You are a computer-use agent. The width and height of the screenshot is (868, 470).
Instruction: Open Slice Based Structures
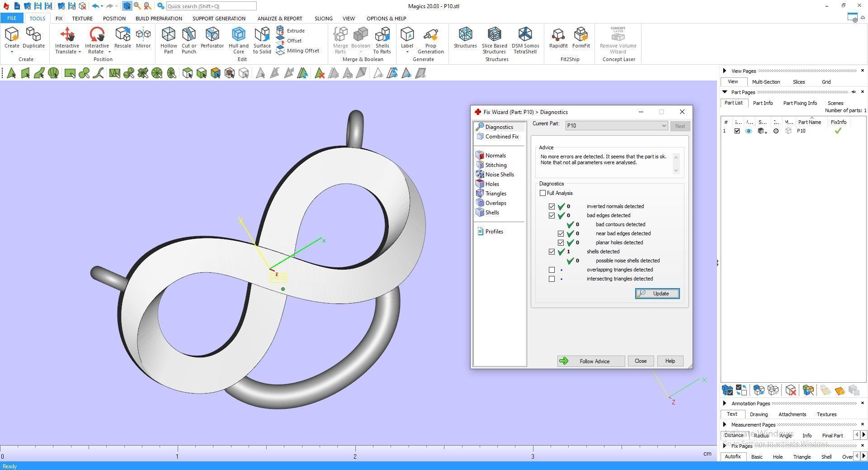point(494,40)
